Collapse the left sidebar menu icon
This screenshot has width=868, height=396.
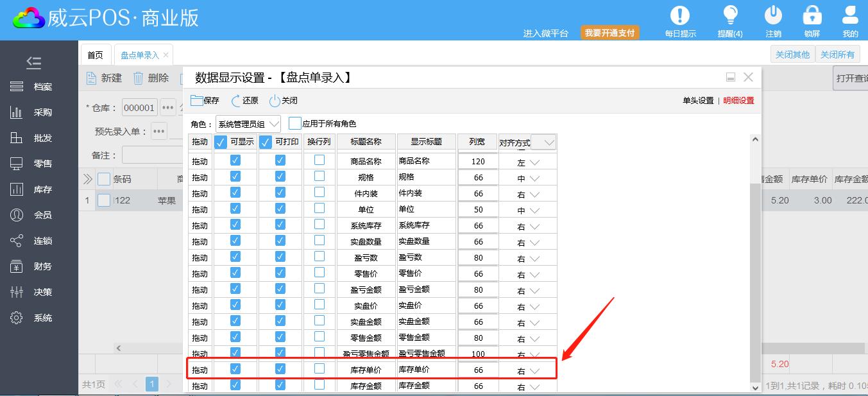tap(34, 62)
